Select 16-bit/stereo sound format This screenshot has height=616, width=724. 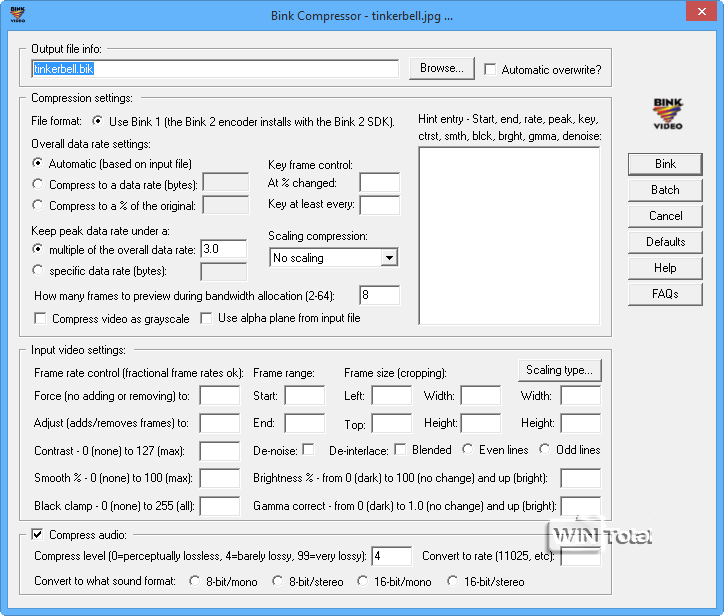pyautogui.click(x=452, y=581)
